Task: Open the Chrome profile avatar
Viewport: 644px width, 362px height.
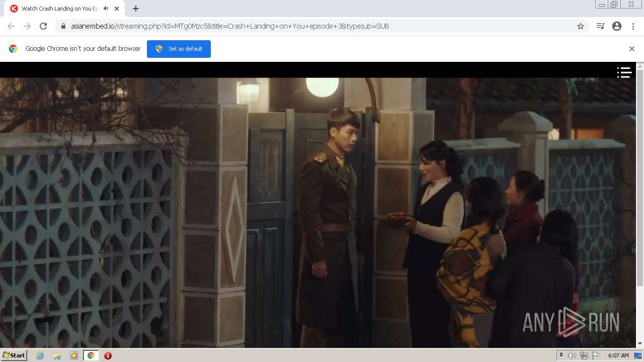Action: [x=617, y=26]
